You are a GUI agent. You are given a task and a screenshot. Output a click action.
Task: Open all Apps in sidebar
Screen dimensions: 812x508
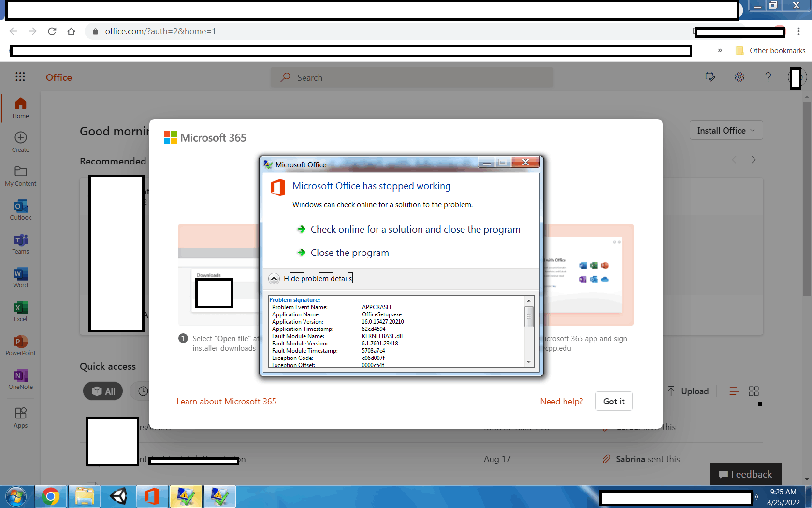tap(20, 418)
